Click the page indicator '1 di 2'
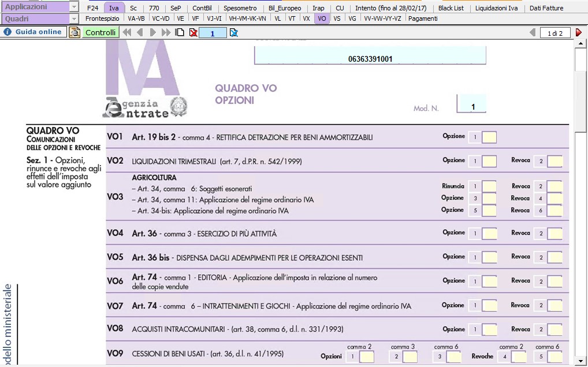The width and height of the screenshot is (588, 367). point(555,33)
